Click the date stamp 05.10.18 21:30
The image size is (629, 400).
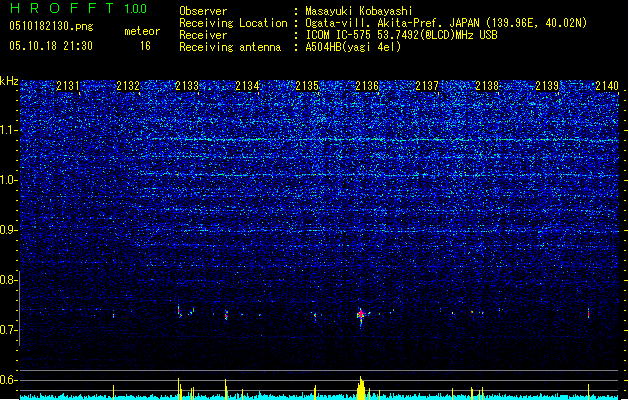tap(51, 46)
